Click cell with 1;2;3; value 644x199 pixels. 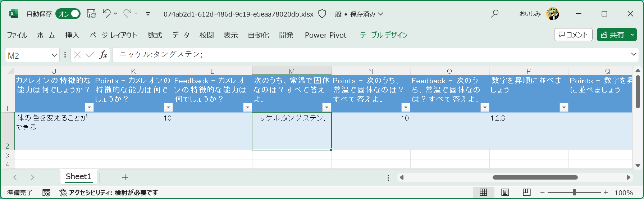(x=529, y=131)
